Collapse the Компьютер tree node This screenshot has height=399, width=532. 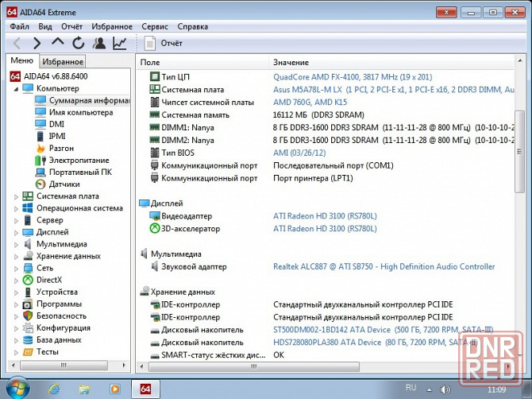16,89
